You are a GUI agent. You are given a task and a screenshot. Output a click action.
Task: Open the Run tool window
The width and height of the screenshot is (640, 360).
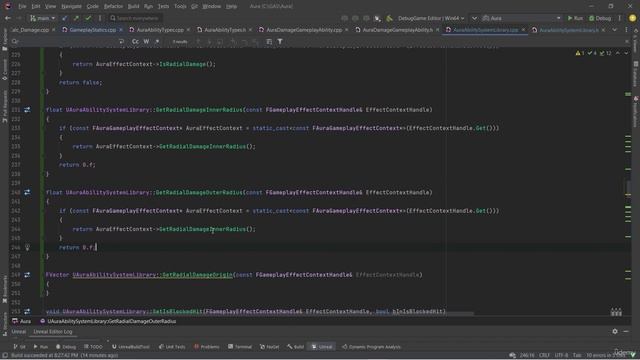pyautogui.click(x=41, y=347)
